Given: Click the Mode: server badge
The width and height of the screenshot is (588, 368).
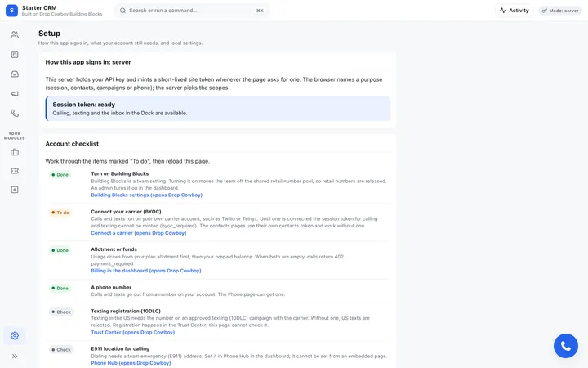Looking at the screenshot, I should coord(560,11).
